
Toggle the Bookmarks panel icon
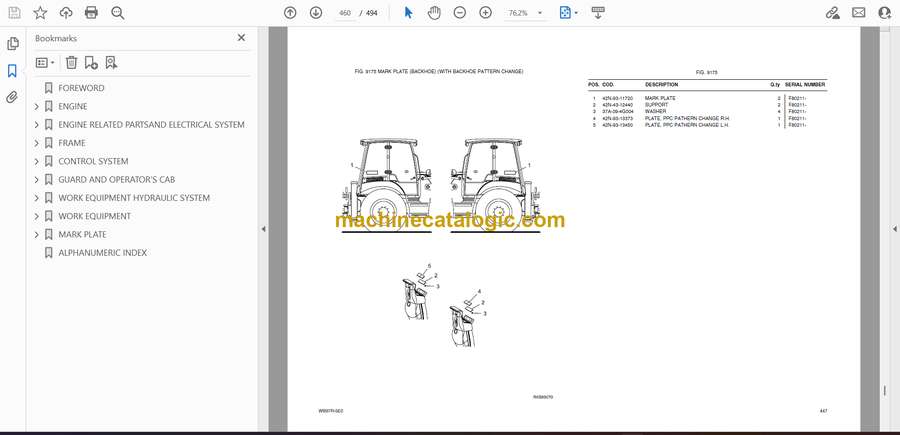12,71
